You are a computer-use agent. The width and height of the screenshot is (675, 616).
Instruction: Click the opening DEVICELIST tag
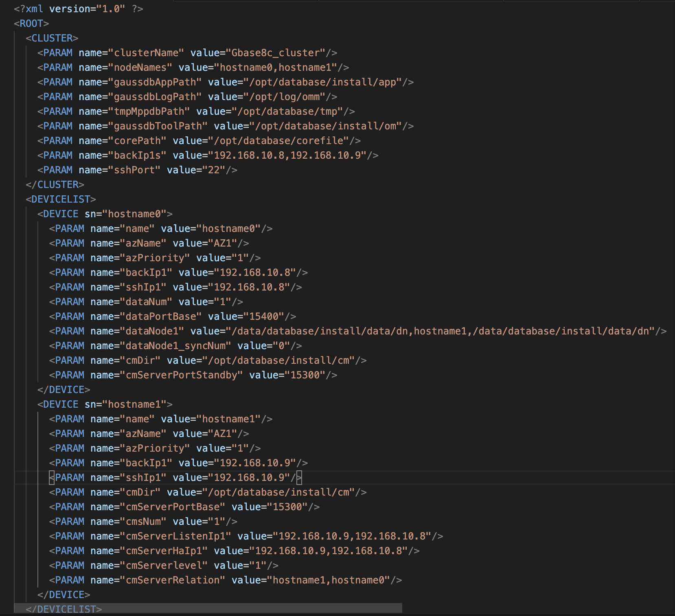[x=61, y=199]
